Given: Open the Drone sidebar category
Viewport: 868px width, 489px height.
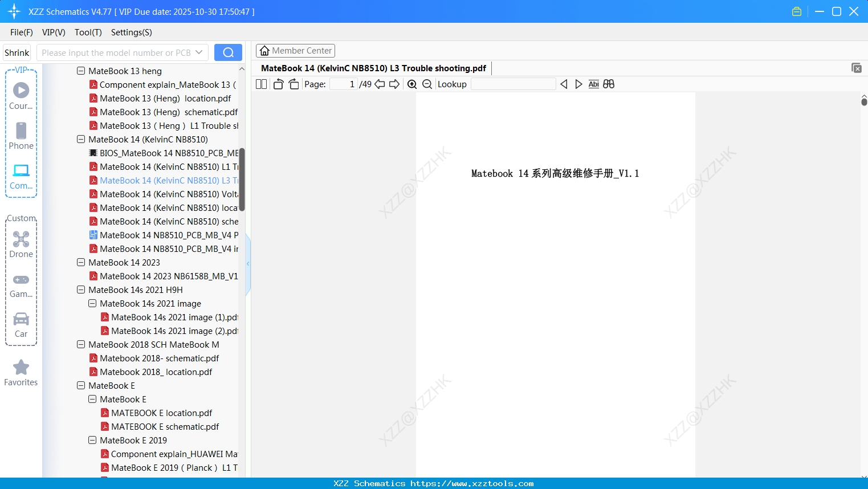Looking at the screenshot, I should point(21,244).
